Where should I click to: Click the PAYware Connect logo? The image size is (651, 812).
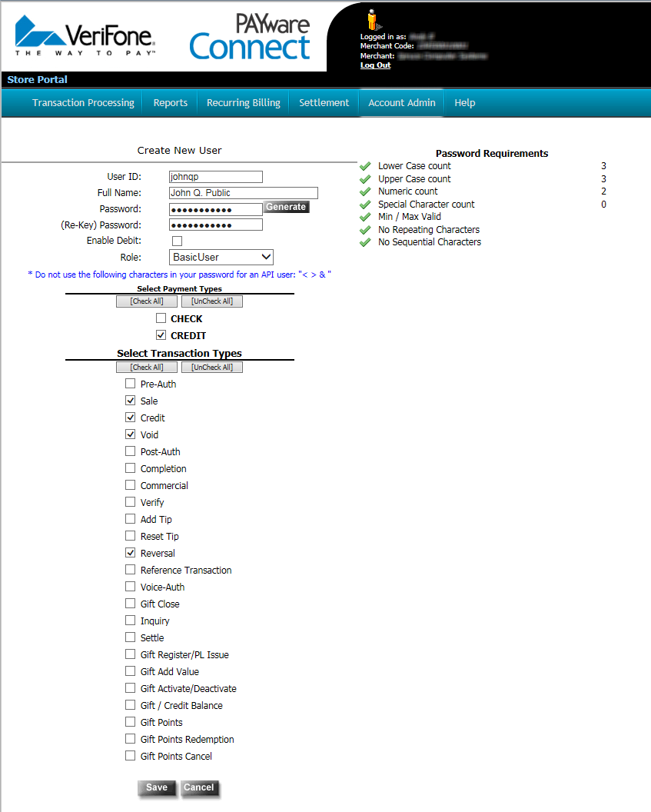click(250, 37)
